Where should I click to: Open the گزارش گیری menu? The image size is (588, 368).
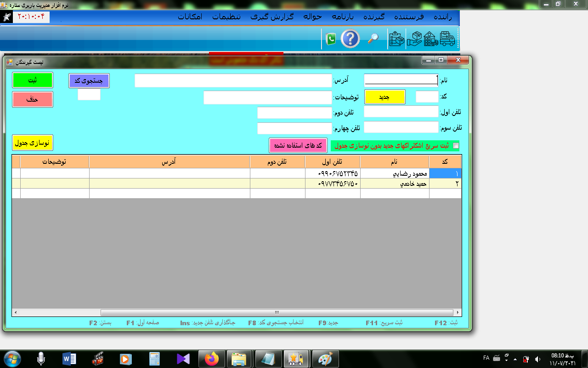coord(272,17)
